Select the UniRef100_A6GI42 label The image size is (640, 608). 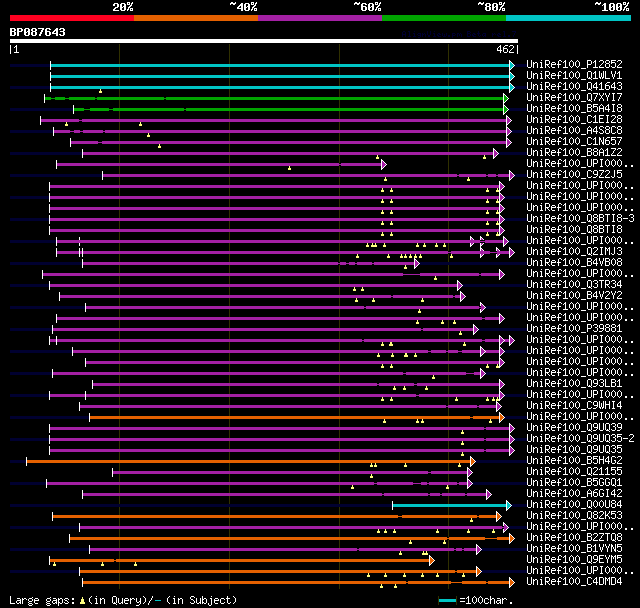[x=574, y=494]
